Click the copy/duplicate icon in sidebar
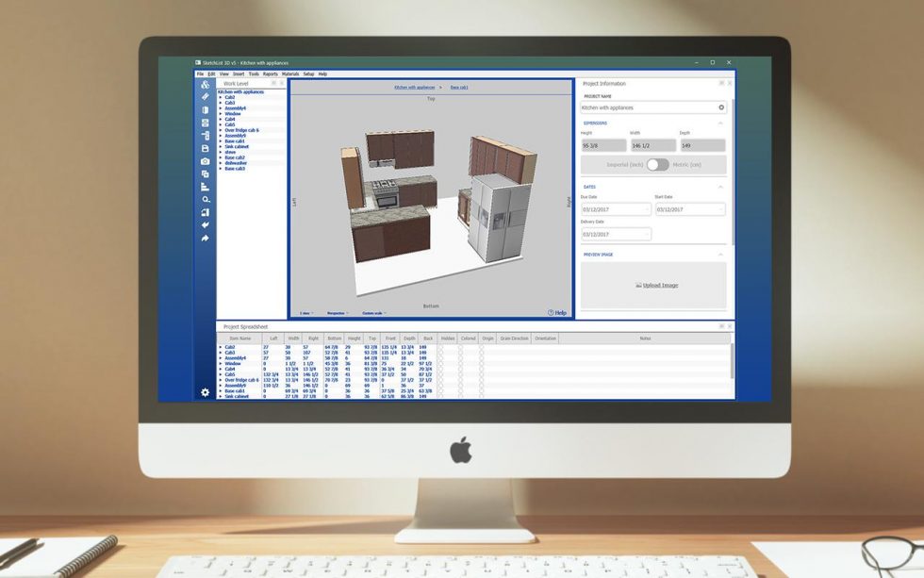Screen dimensions: 924x578 (206, 174)
